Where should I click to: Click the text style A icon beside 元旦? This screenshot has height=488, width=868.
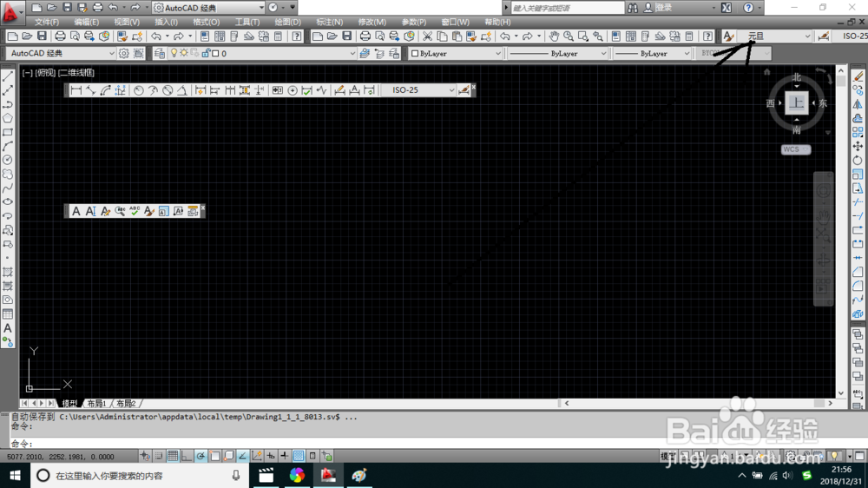[728, 36]
